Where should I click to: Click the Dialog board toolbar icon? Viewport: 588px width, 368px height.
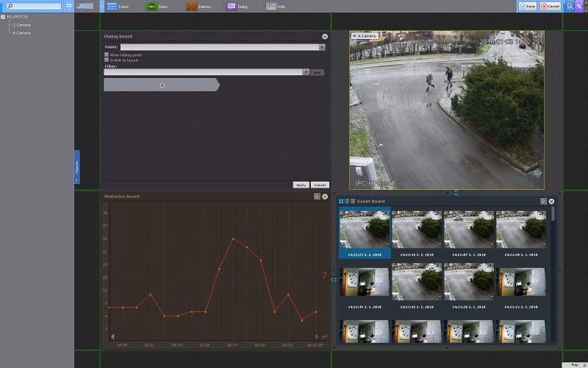point(232,6)
